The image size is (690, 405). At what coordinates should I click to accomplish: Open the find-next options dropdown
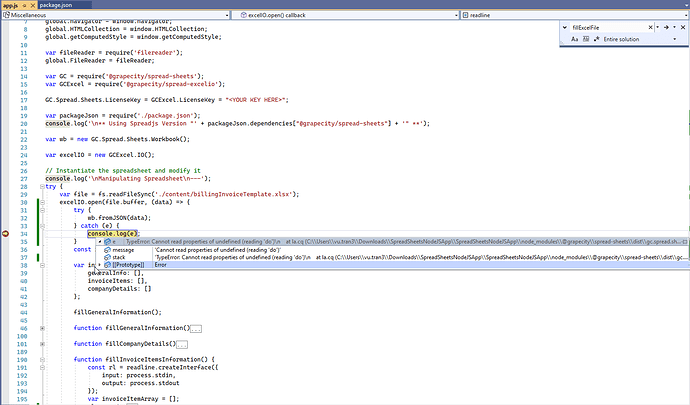coord(674,27)
